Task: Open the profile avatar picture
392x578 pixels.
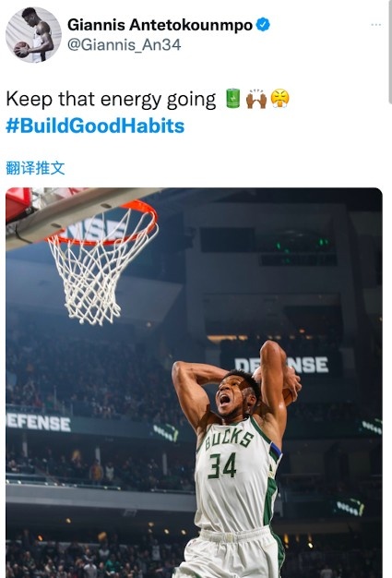Action: tap(33, 35)
